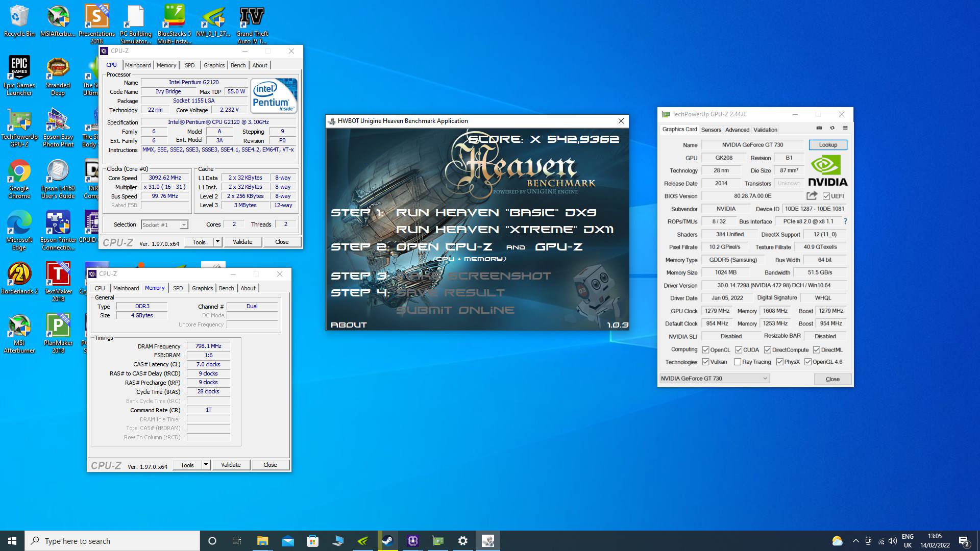
Task: Click RUN HEAVEN "BASIC" DX9 step
Action: (496, 212)
